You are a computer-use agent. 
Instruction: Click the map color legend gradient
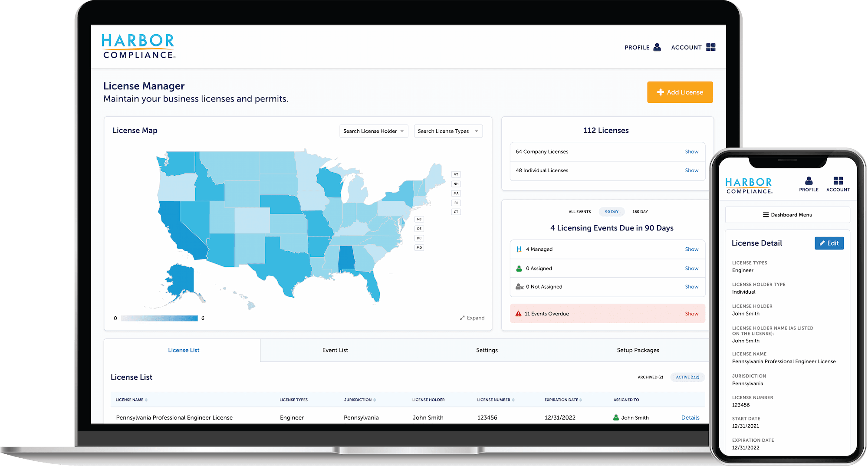pos(158,318)
